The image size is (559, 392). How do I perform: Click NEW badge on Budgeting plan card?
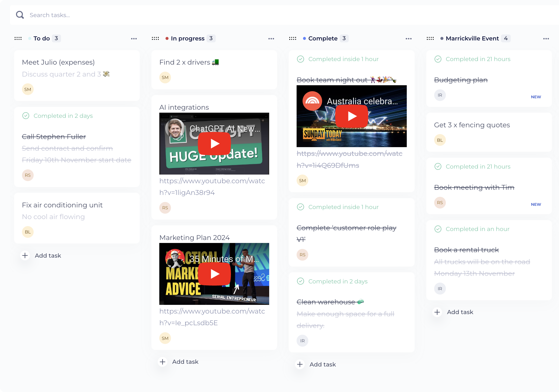[x=536, y=97]
